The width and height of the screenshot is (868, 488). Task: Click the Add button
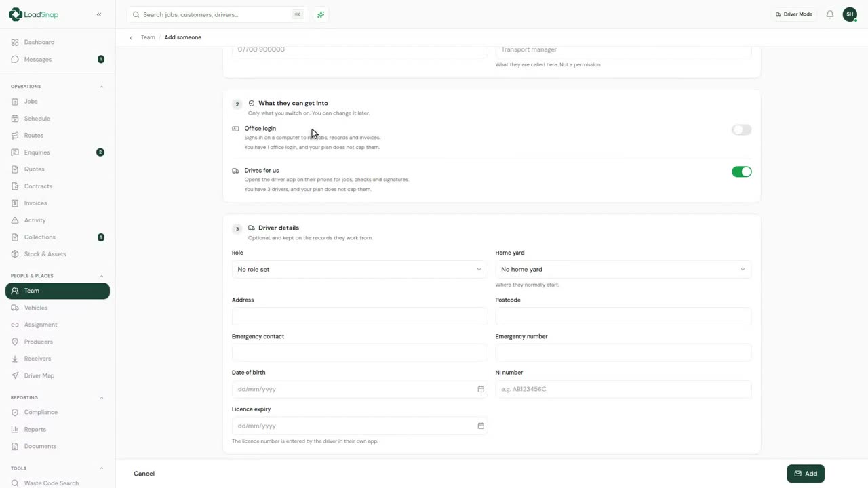[x=806, y=474]
